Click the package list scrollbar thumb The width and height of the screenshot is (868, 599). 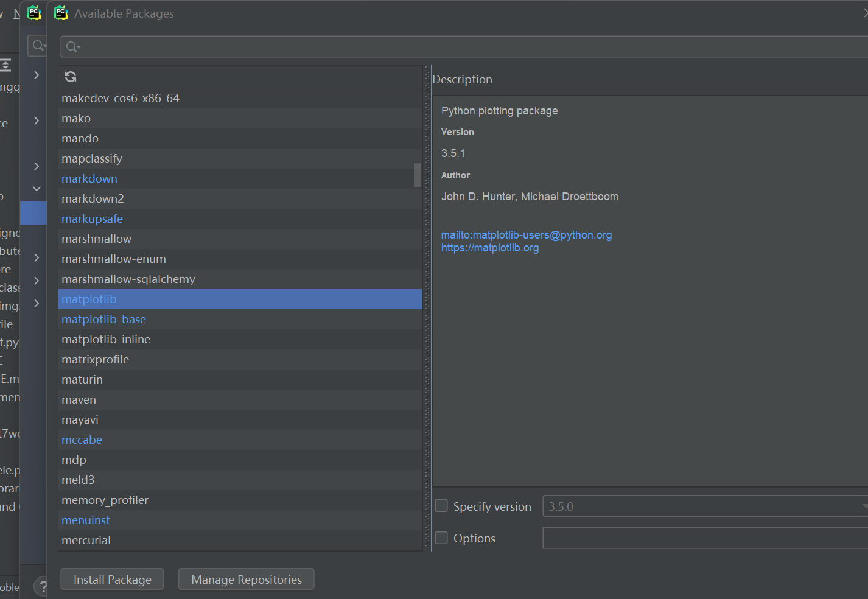point(418,175)
